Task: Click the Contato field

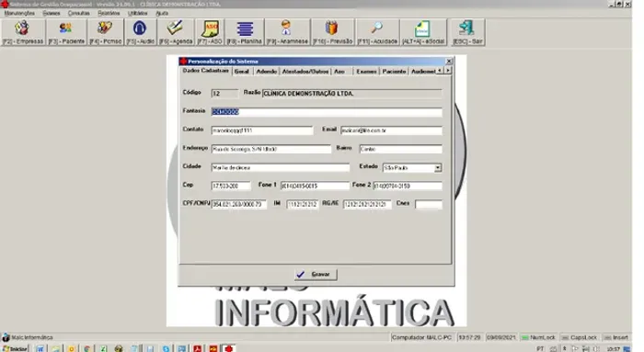Action: [x=262, y=131]
